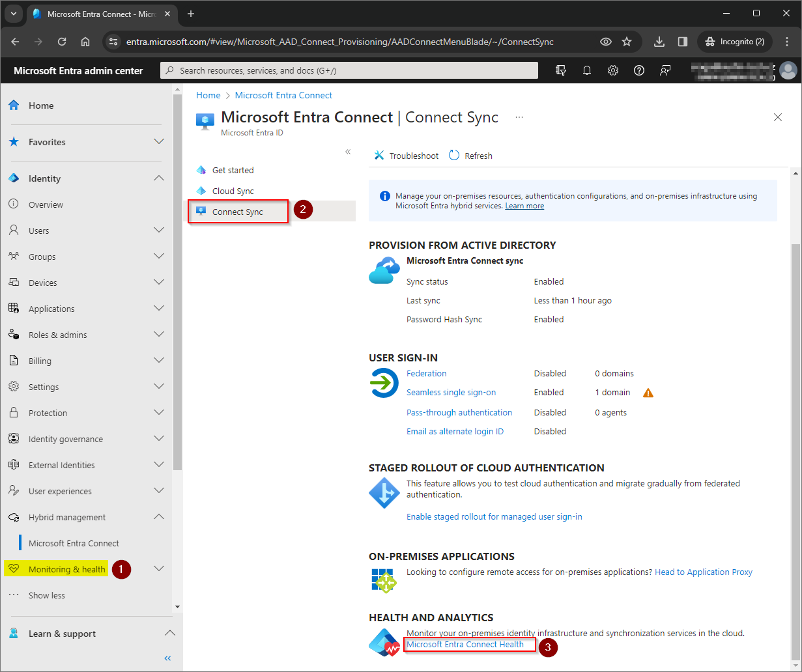Open the Federation link
This screenshot has width=802, height=672.
[x=427, y=373]
